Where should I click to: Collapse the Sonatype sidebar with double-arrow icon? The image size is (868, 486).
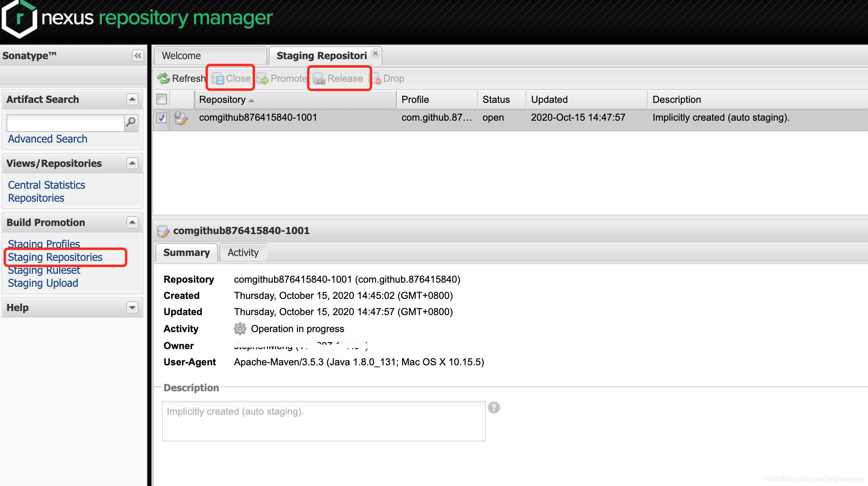click(x=138, y=55)
